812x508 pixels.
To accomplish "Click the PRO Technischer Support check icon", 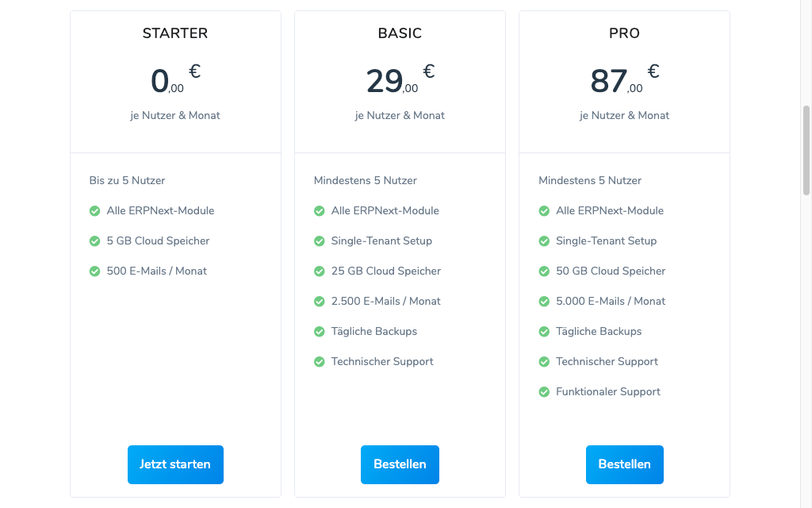I will click(x=544, y=362).
